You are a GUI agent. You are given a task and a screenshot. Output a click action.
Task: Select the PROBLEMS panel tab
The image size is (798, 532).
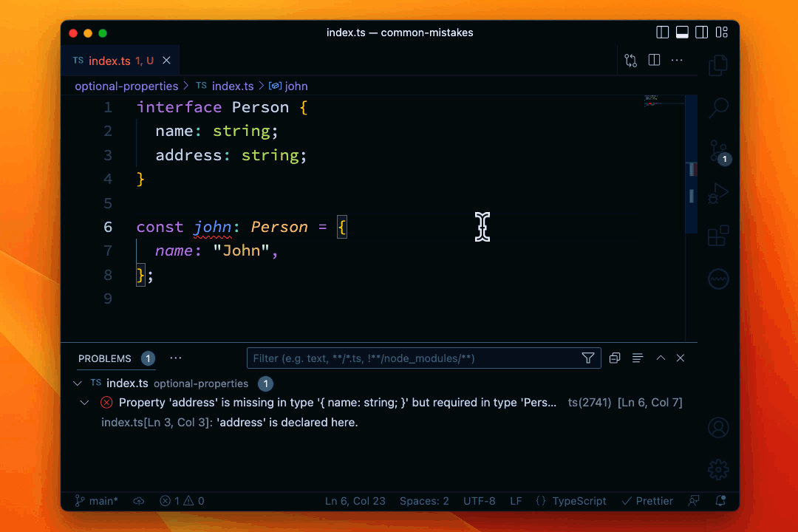105,358
